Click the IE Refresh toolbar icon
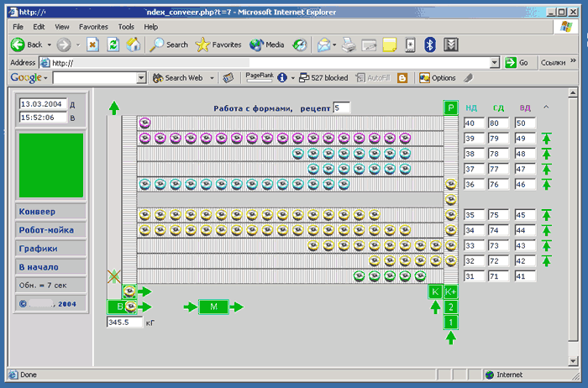The width and height of the screenshot is (588, 388). click(113, 45)
